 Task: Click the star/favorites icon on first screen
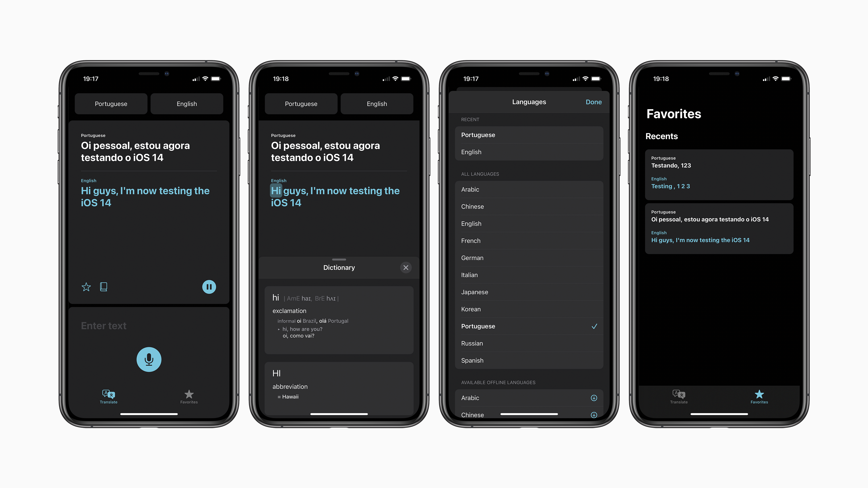pyautogui.click(x=86, y=287)
